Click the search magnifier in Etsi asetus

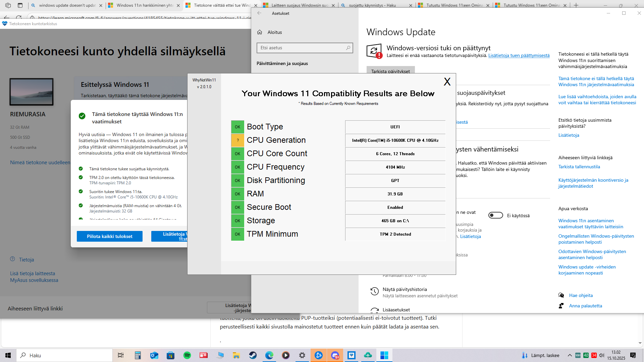348,48
